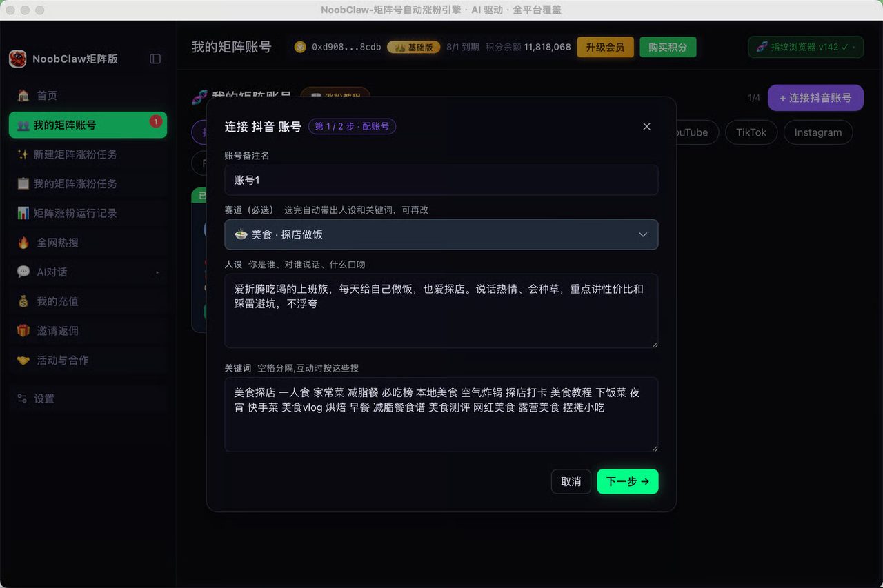The width and height of the screenshot is (883, 588).
Task: Click the NoobClaw logo icon
Action: [18, 59]
